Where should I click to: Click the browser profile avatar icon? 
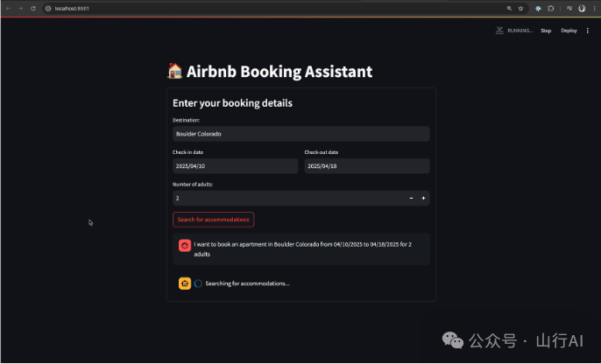pos(582,8)
